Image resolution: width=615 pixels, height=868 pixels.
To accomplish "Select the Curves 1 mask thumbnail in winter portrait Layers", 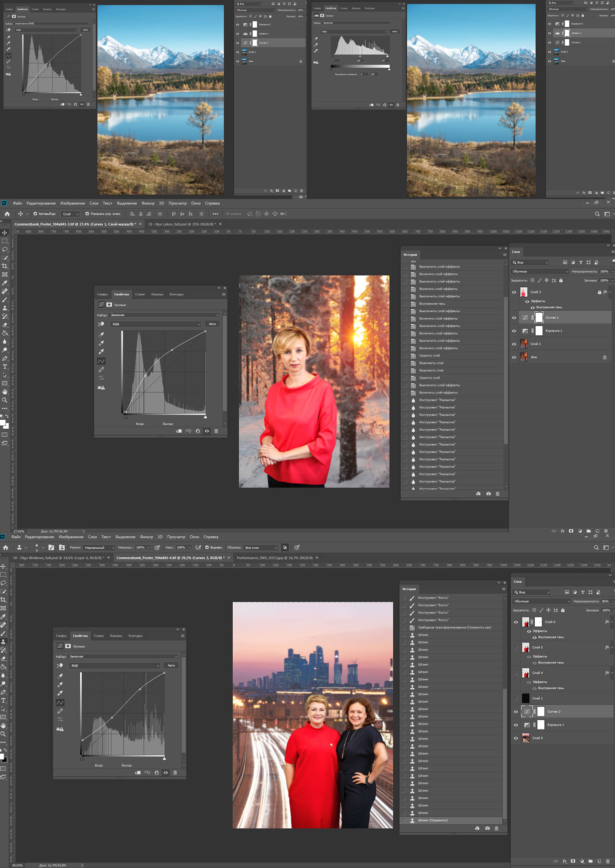I will (539, 318).
